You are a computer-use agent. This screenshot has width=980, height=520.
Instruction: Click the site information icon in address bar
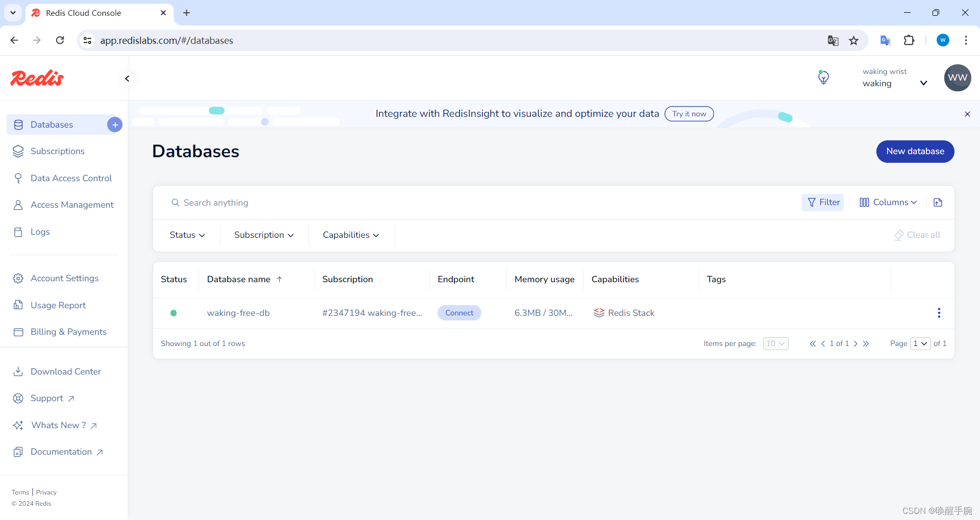(x=88, y=40)
